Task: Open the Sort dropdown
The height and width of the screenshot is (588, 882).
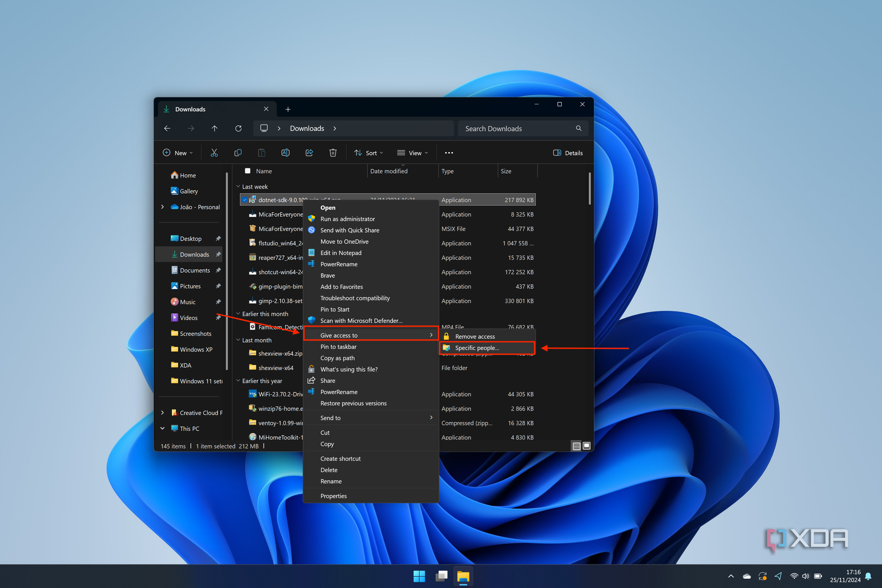Action: (368, 153)
